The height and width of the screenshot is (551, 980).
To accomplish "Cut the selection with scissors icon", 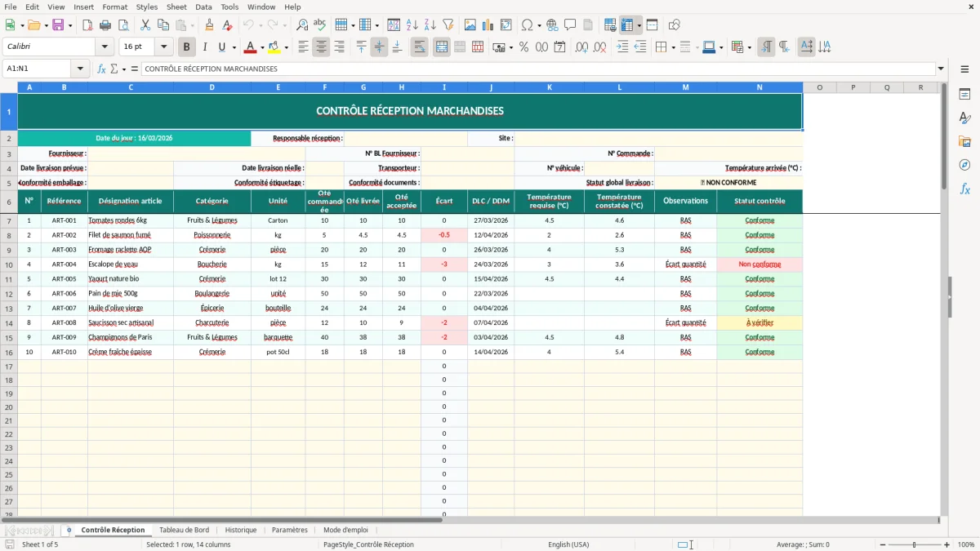I will click(145, 25).
